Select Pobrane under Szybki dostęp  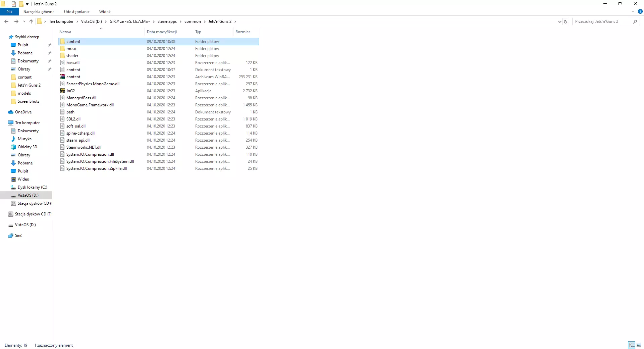click(x=25, y=53)
